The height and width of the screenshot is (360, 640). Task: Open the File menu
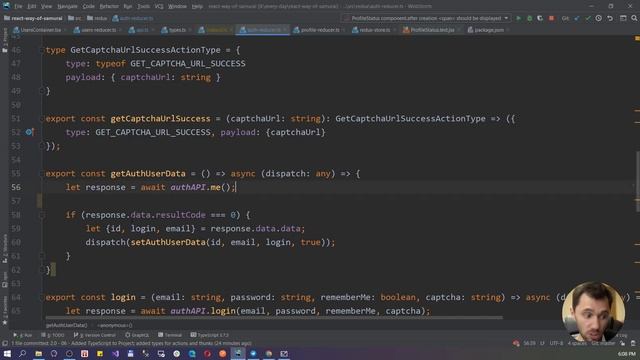[x=18, y=6]
